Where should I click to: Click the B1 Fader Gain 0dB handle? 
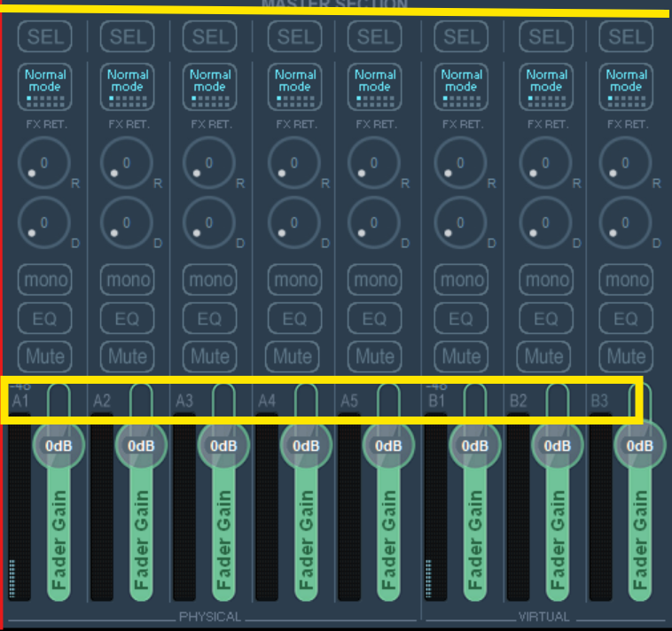click(474, 445)
